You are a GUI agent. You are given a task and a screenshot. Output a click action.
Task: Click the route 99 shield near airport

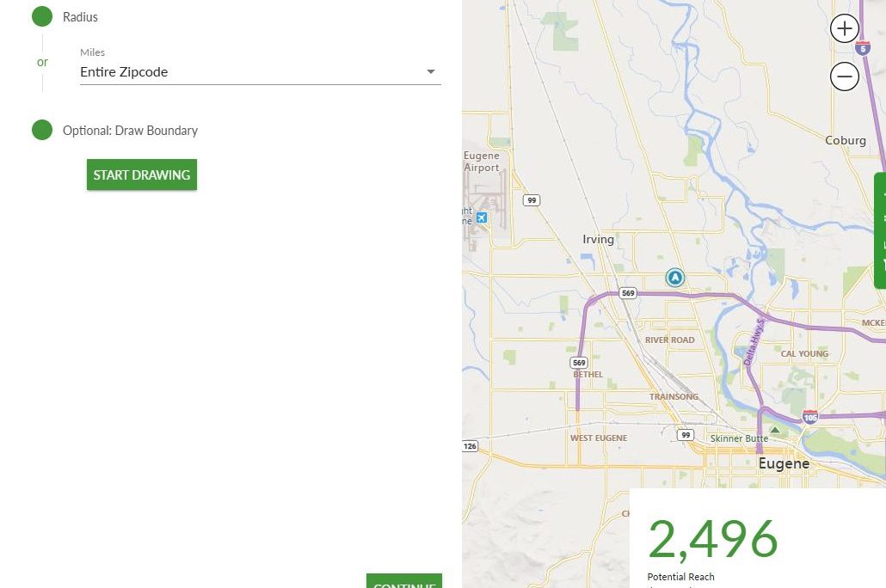tap(531, 200)
